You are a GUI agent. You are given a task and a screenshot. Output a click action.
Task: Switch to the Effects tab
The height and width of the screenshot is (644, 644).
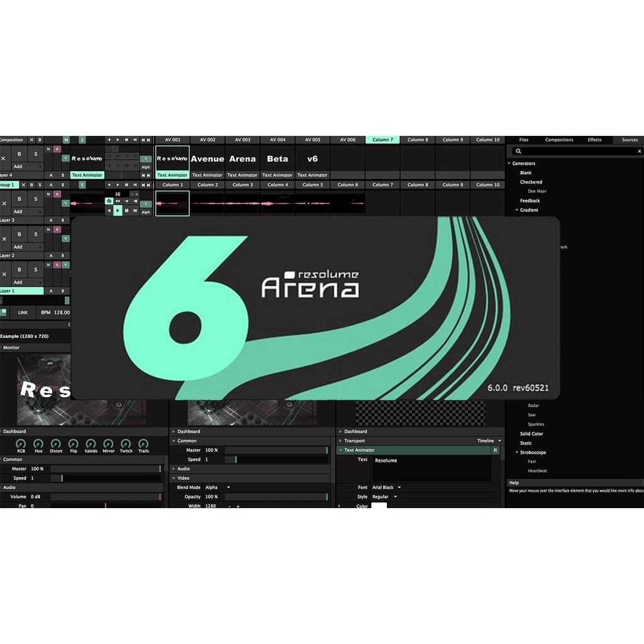(594, 140)
